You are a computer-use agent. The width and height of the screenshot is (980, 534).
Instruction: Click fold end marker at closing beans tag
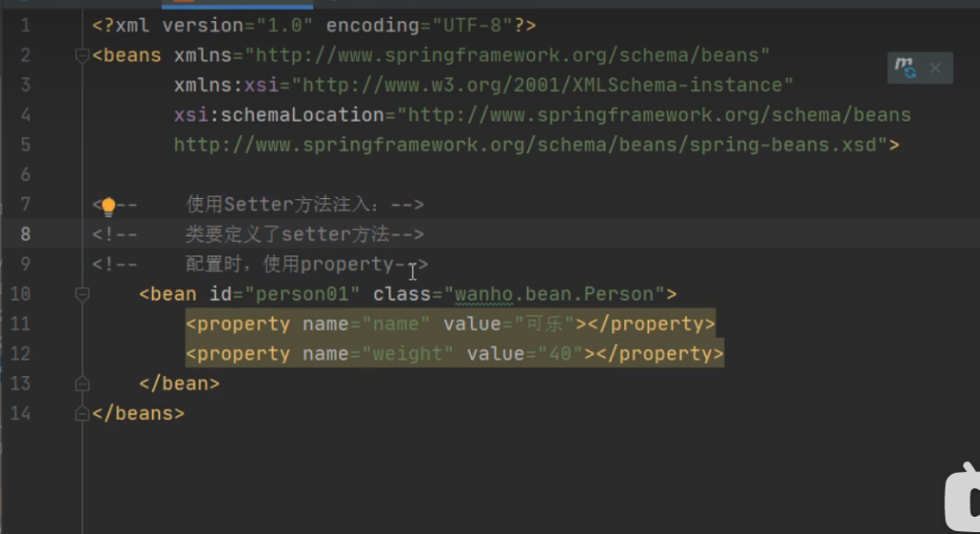(x=81, y=414)
